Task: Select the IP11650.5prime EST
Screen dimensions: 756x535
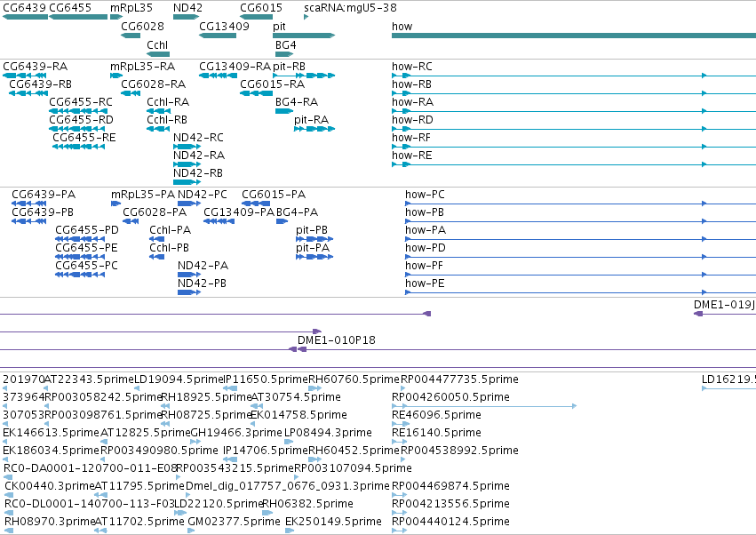Action: 230,387
